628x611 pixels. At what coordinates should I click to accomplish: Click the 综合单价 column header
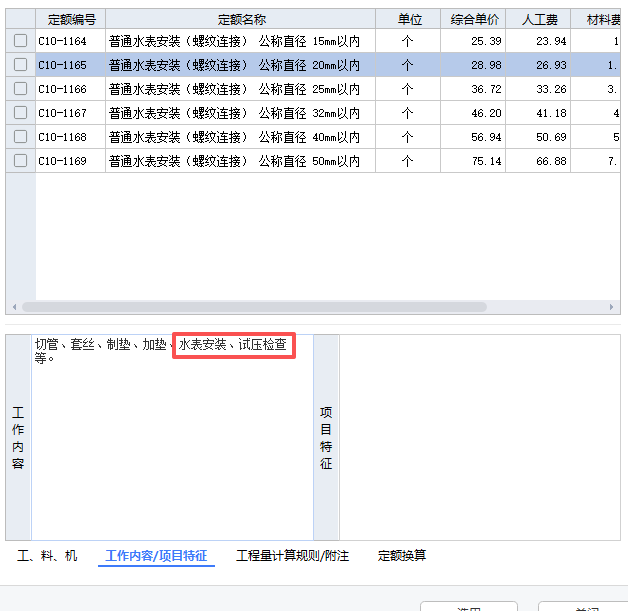tap(472, 19)
